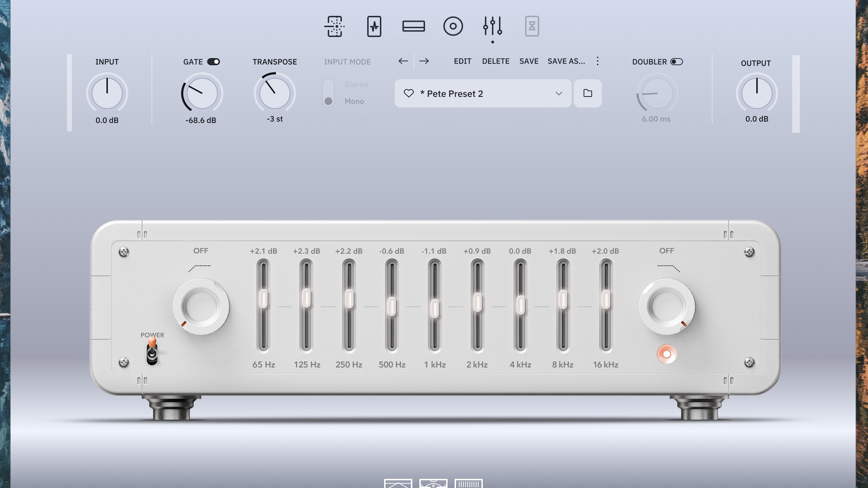Screen dimensions: 868x488
Task: Expand the Pete Preset 2 dropdown
Action: pos(559,93)
